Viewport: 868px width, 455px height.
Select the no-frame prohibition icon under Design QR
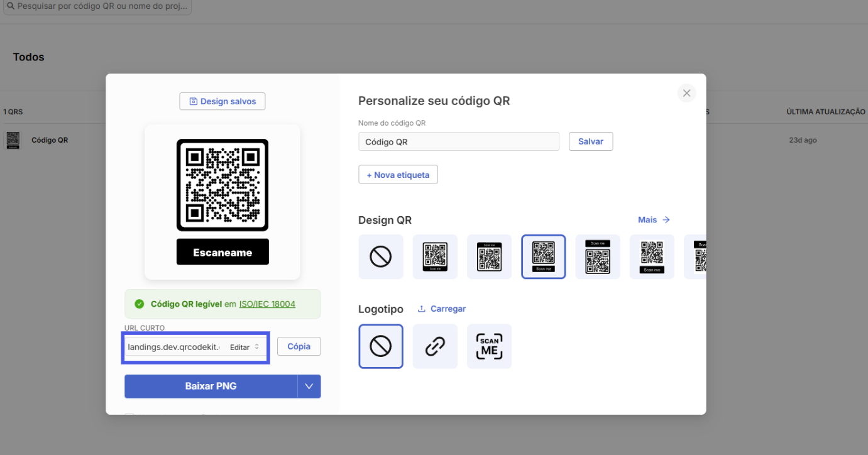point(381,256)
